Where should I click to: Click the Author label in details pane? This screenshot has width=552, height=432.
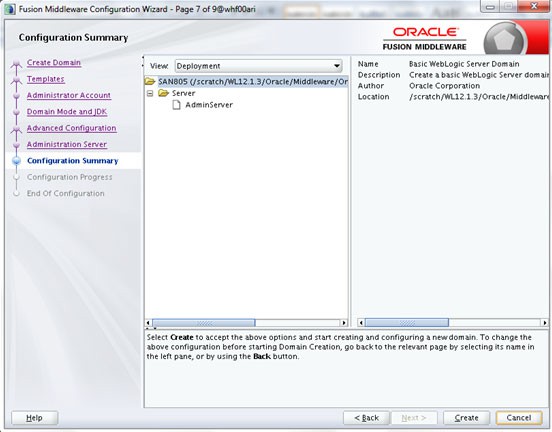point(371,86)
